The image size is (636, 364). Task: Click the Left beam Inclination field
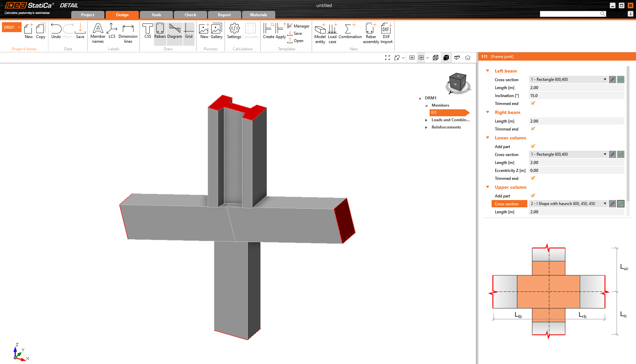[x=576, y=96]
